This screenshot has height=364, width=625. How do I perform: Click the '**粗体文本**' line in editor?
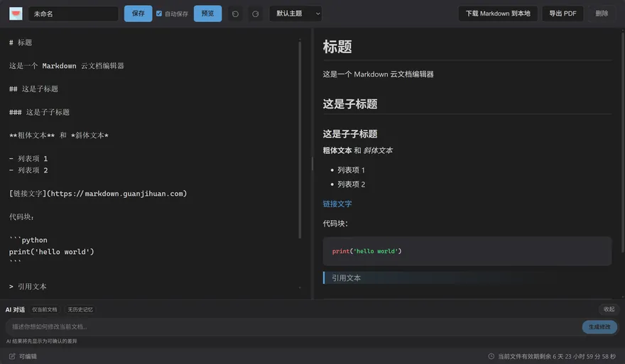click(x=59, y=136)
